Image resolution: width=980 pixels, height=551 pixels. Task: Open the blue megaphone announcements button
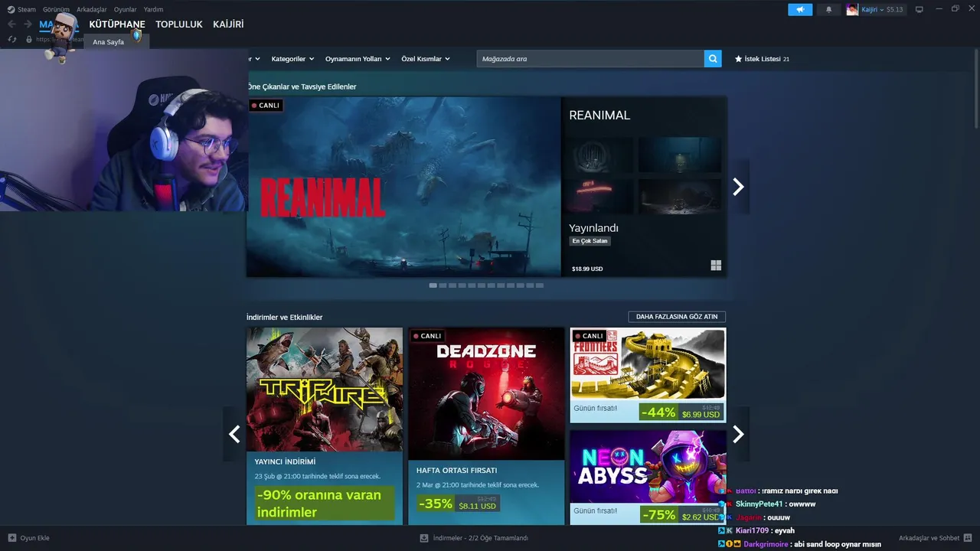(x=800, y=9)
